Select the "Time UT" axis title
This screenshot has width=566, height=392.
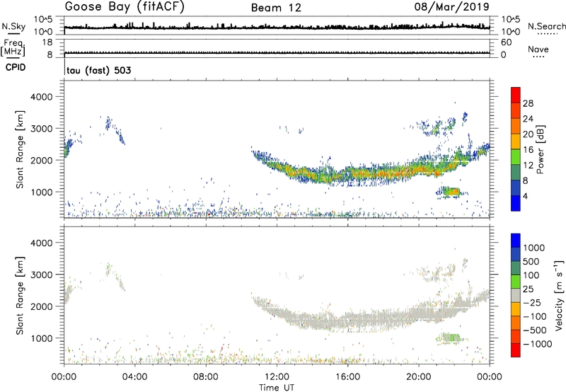point(277,388)
